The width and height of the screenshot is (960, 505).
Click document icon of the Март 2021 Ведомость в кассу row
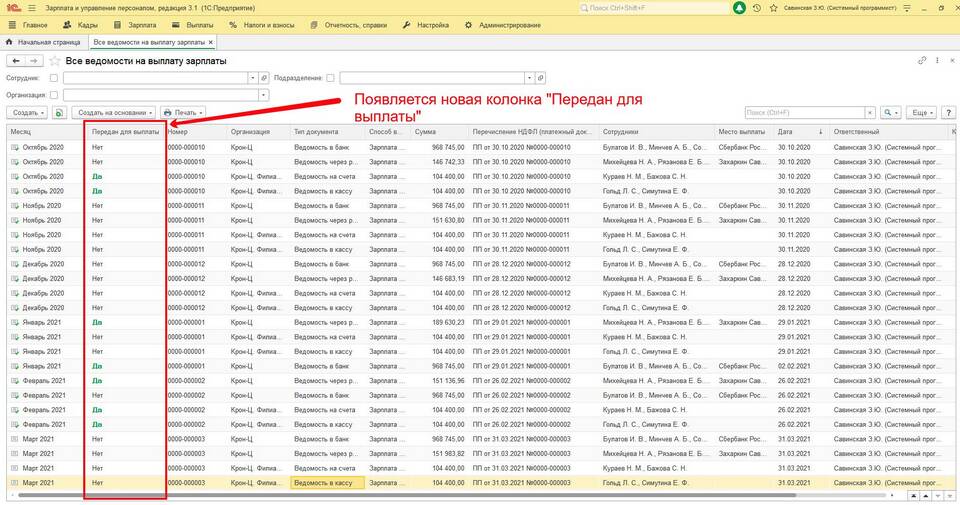pyautogui.click(x=15, y=483)
